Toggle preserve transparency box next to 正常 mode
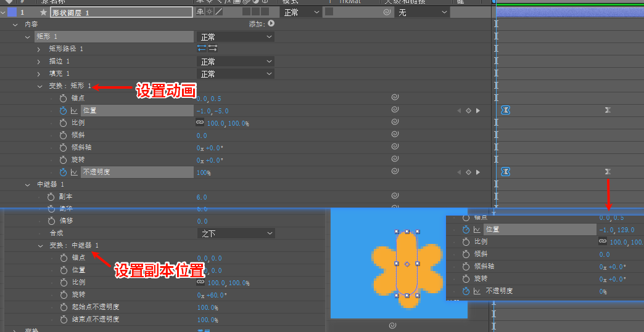Image resolution: width=644 pixels, height=332 pixels. 329,12
